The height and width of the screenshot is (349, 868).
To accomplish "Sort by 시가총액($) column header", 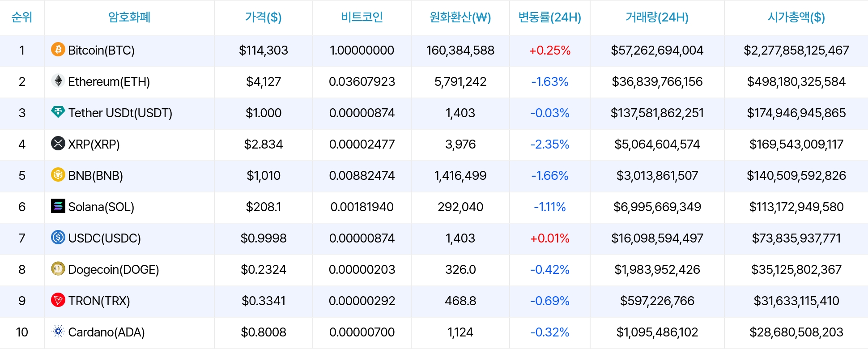I will tap(796, 17).
